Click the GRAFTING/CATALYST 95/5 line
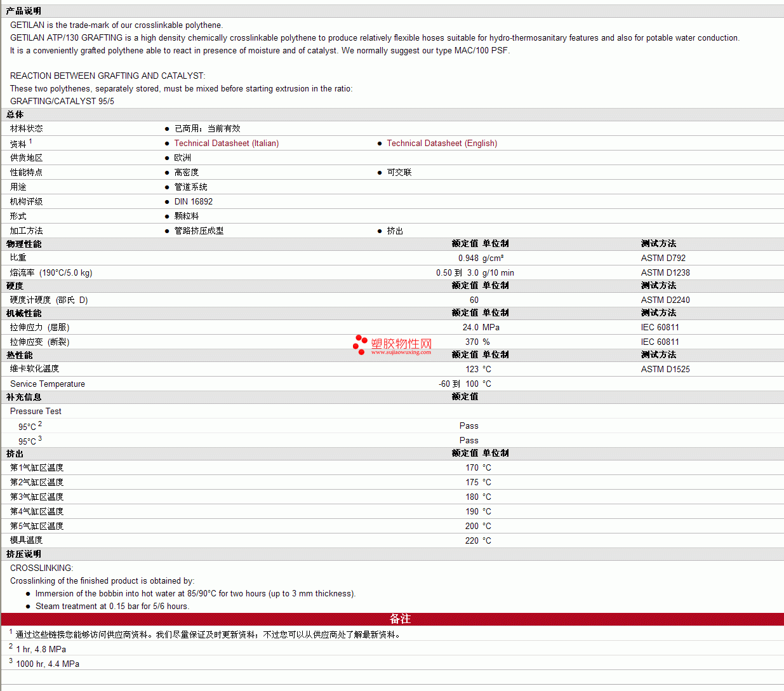The height and width of the screenshot is (691, 784). point(62,101)
